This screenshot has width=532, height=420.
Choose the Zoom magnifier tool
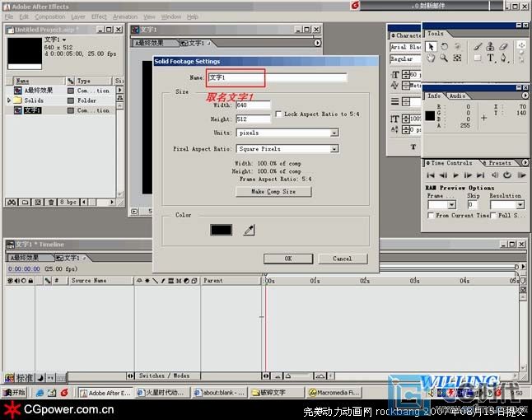(444, 58)
